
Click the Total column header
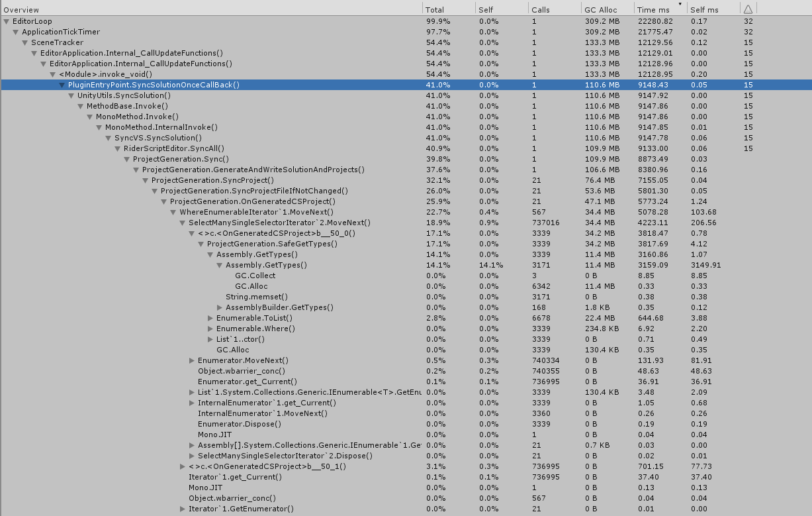click(449, 9)
